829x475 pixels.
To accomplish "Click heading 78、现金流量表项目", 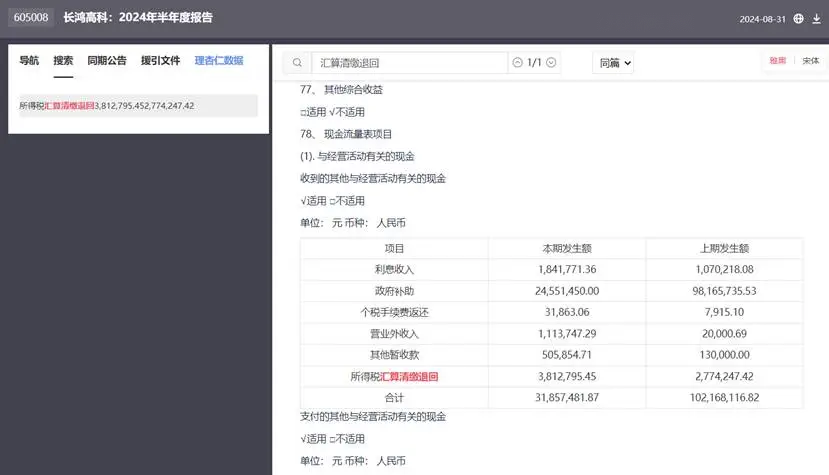I will [x=346, y=134].
